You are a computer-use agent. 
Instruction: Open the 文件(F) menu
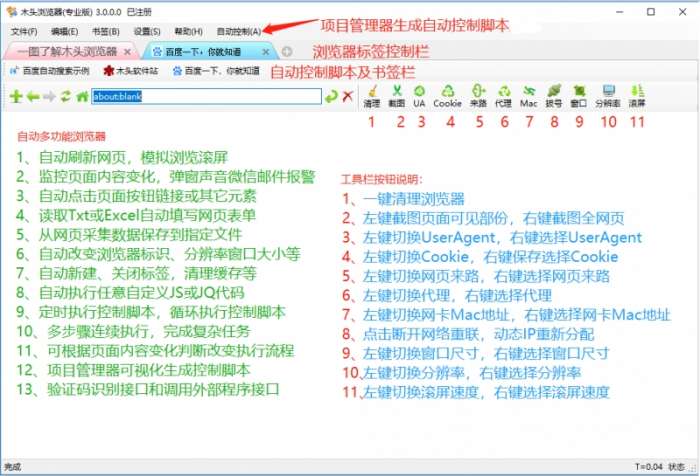(24, 32)
